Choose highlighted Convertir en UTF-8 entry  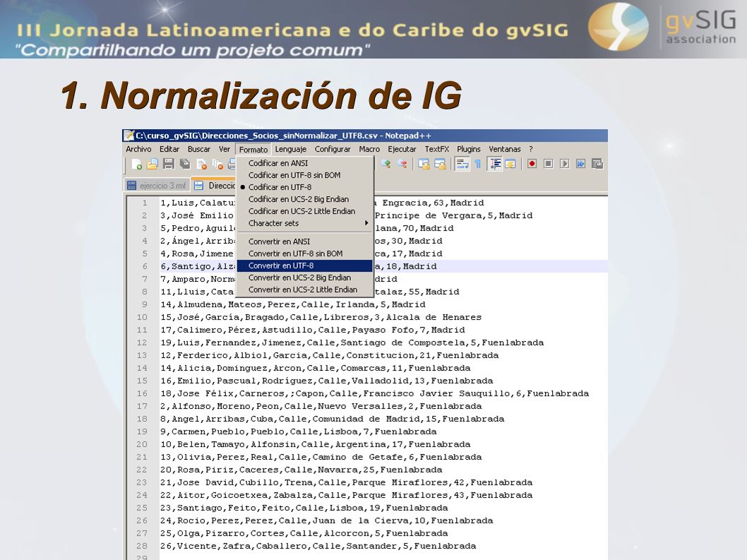tap(304, 266)
